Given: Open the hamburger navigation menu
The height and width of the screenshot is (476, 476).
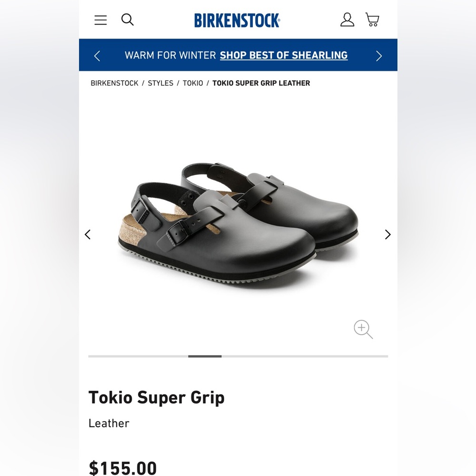Looking at the screenshot, I should pos(100,20).
